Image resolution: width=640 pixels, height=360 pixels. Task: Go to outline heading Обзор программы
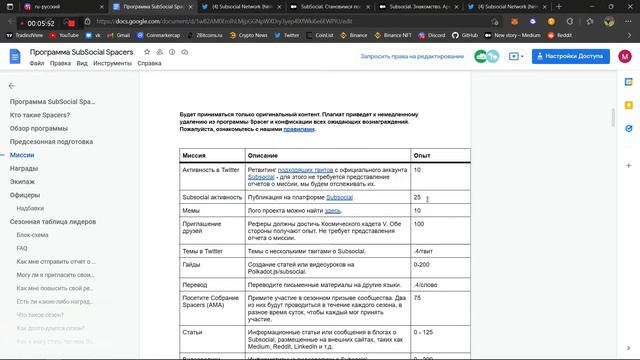[x=39, y=129]
